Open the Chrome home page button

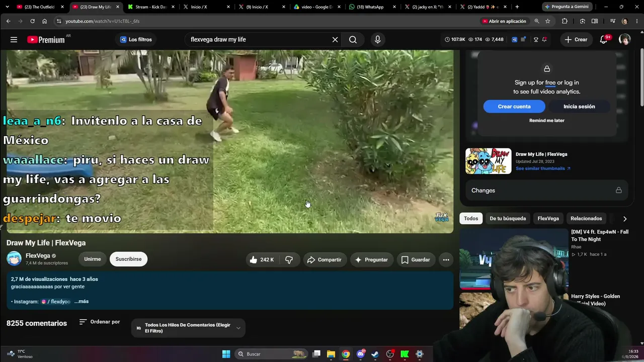pos(44,21)
